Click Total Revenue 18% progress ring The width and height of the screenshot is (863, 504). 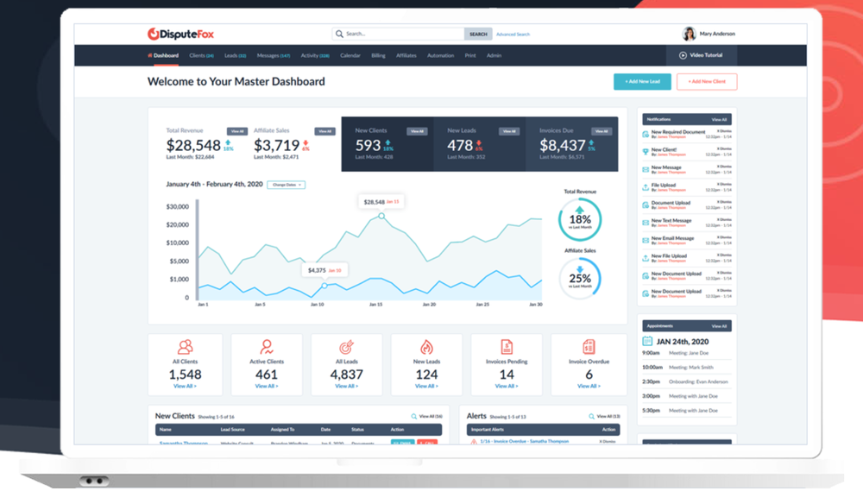click(580, 219)
